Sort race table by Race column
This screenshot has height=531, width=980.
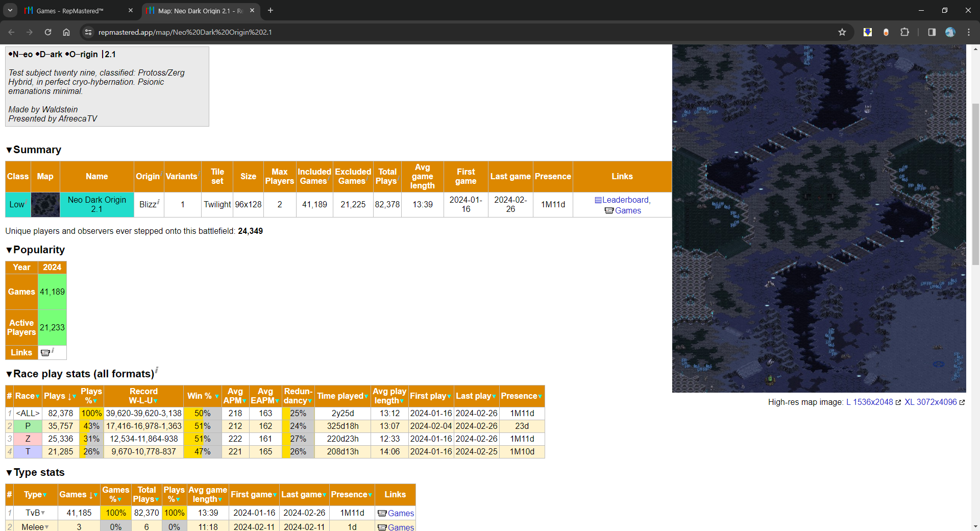tap(28, 396)
